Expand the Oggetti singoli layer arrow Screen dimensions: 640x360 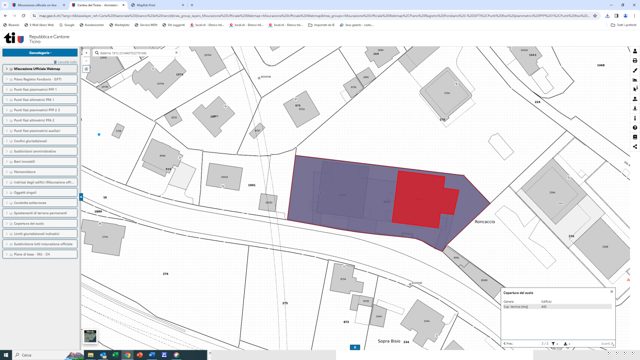7,193
